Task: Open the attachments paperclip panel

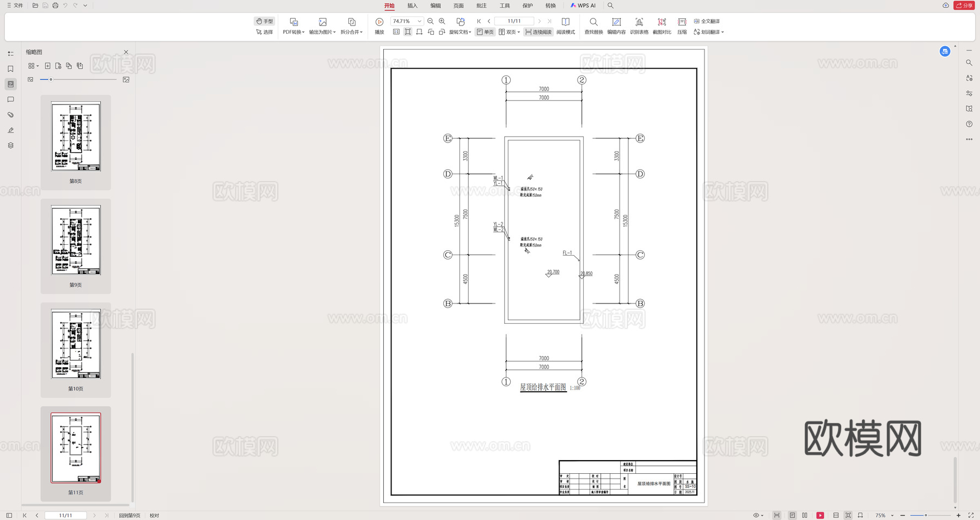Action: pos(10,115)
